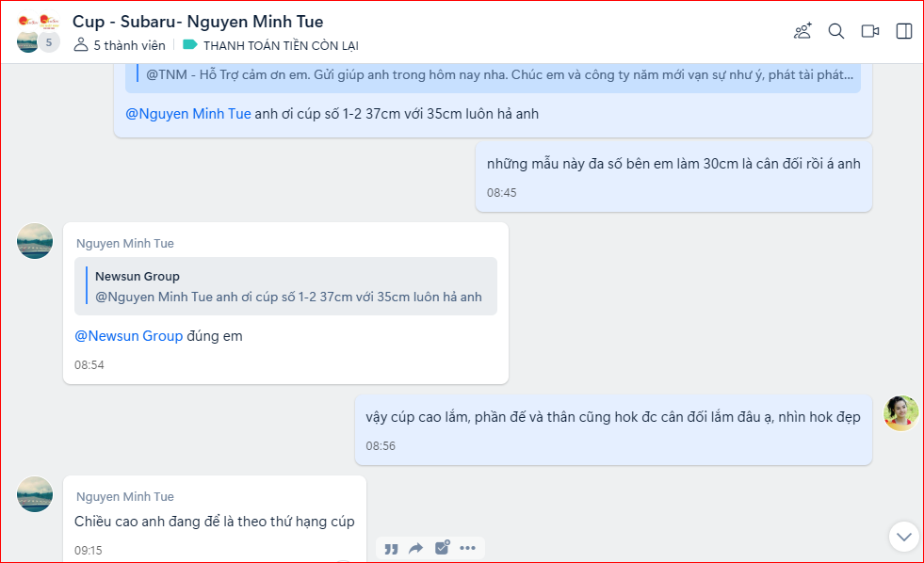Open message search with magnifier icon
This screenshot has width=924, height=563.
tap(836, 31)
